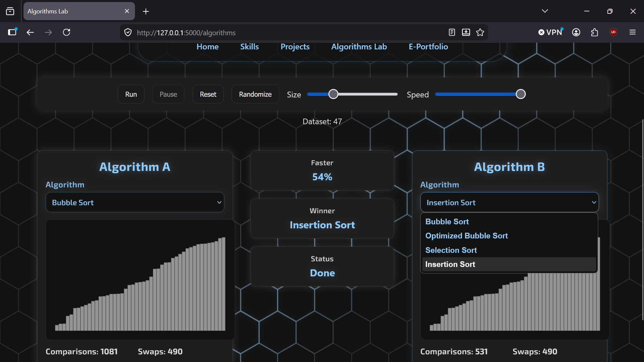Click the Pause button
The height and width of the screenshot is (362, 644).
[x=168, y=94]
